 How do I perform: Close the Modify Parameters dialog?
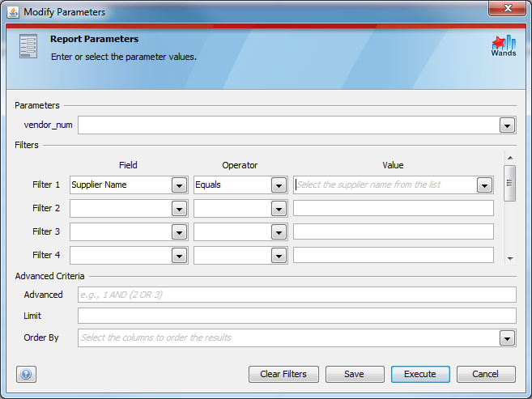click(507, 8)
